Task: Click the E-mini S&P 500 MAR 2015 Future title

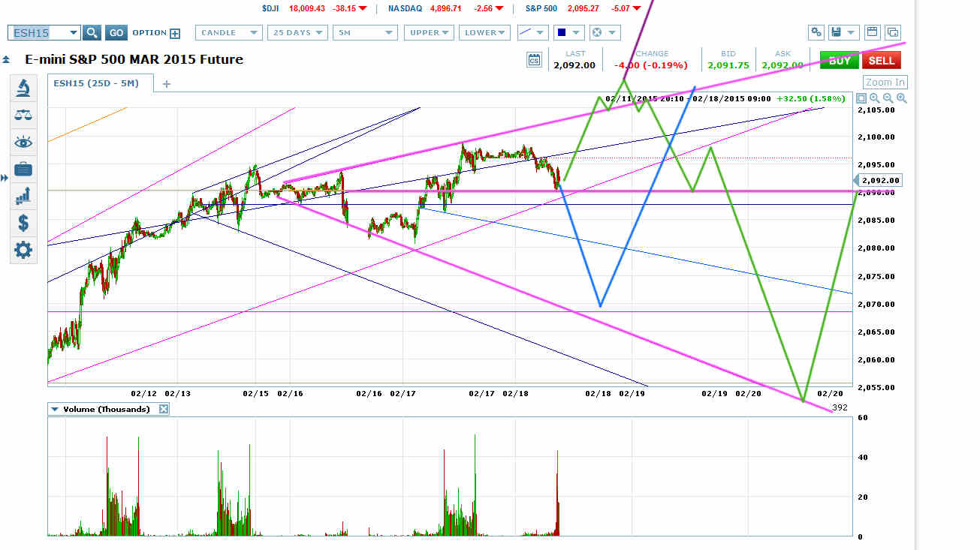Action: click(134, 59)
